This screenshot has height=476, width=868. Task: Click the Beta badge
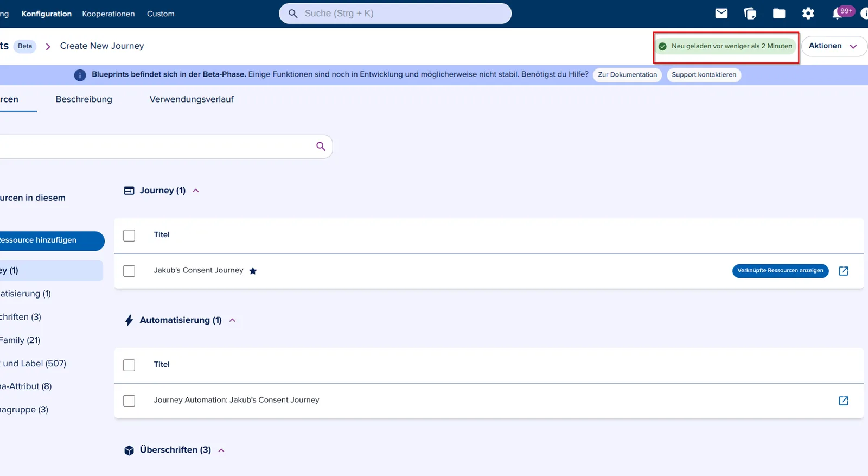point(25,46)
